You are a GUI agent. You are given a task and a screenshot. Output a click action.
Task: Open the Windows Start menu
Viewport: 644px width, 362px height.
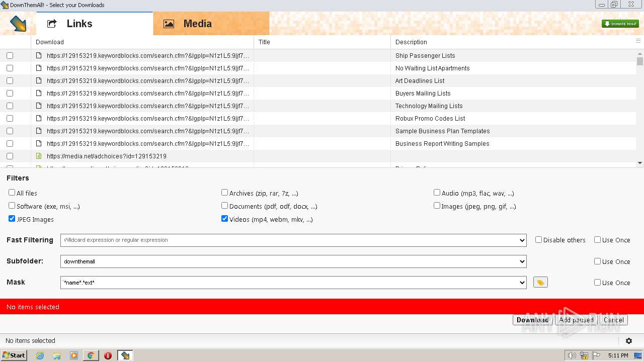tap(14, 355)
